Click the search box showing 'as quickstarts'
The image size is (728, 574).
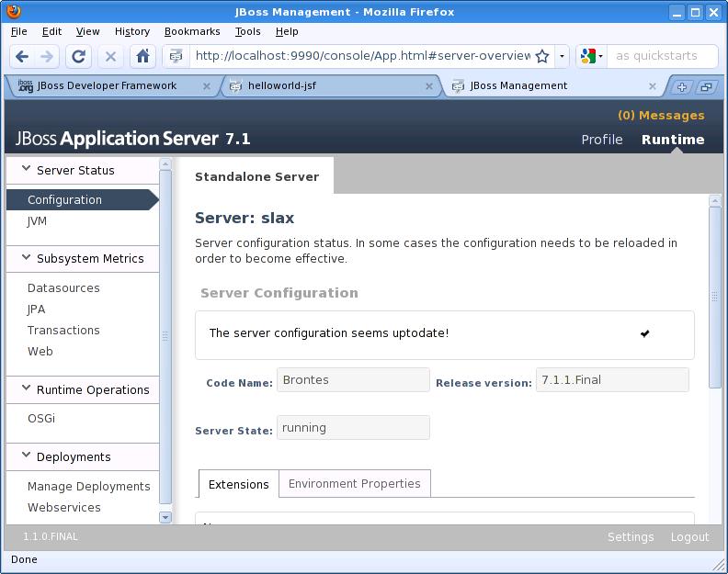(661, 56)
